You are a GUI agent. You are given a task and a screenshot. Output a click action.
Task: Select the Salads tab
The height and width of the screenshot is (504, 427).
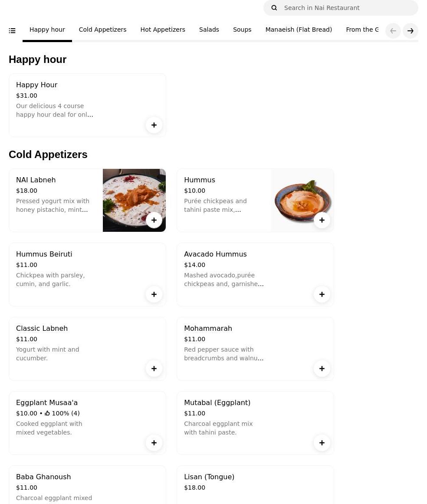coord(209,30)
